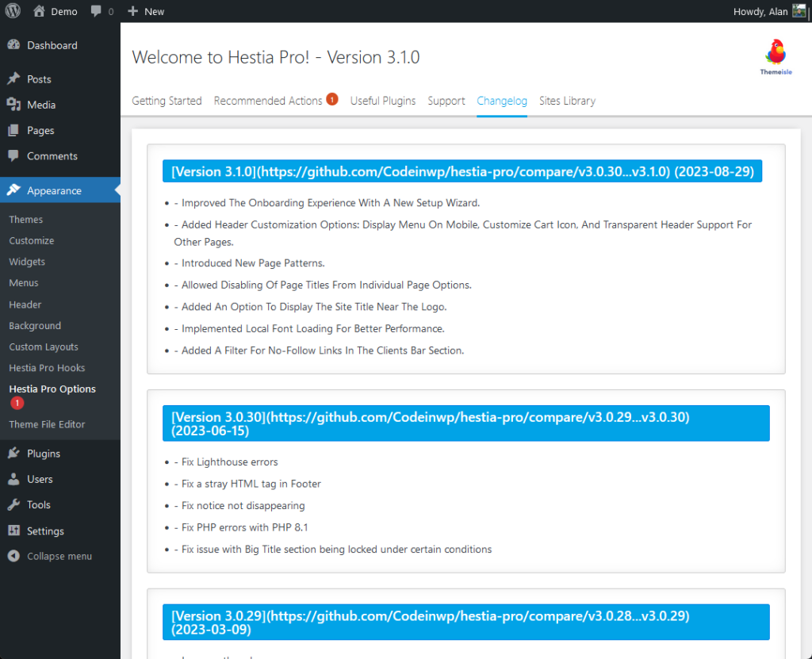Image resolution: width=812 pixels, height=659 pixels.
Task: Open the Useful Plugins tab
Action: pyautogui.click(x=383, y=101)
